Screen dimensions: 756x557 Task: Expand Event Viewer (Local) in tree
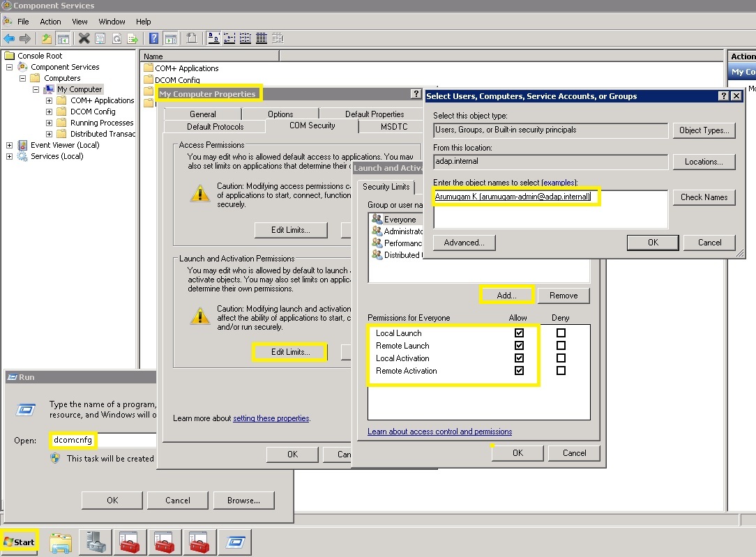9,145
